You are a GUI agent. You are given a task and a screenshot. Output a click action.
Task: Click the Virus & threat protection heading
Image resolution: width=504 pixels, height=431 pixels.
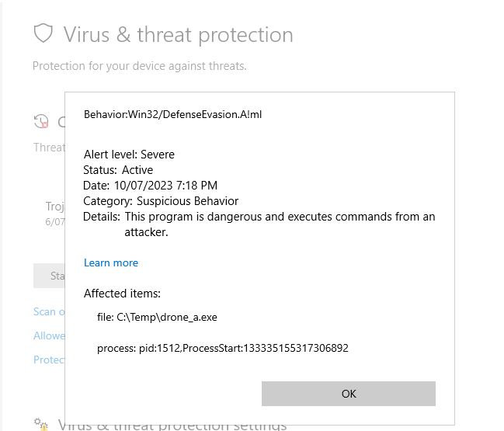pos(178,35)
